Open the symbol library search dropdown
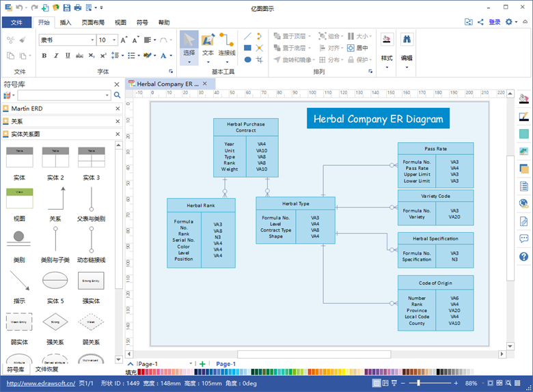 [x=107, y=95]
